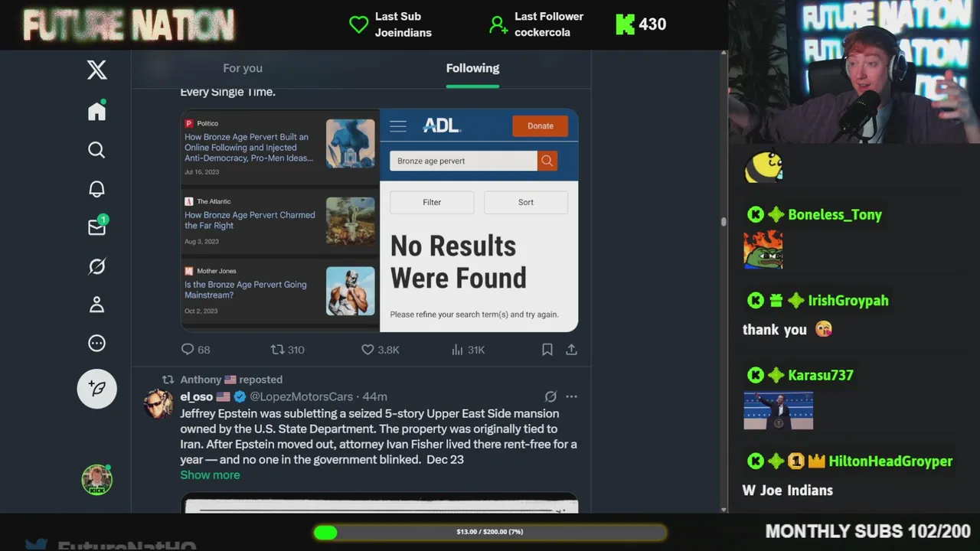Open account avatar at sidebar bottom

(x=97, y=480)
